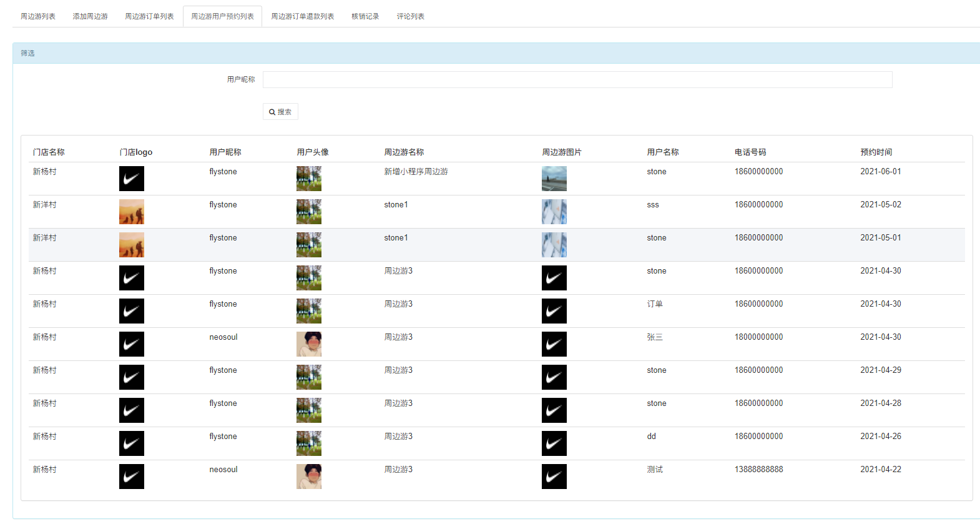Click user name sss
980x524 pixels.
pos(653,205)
